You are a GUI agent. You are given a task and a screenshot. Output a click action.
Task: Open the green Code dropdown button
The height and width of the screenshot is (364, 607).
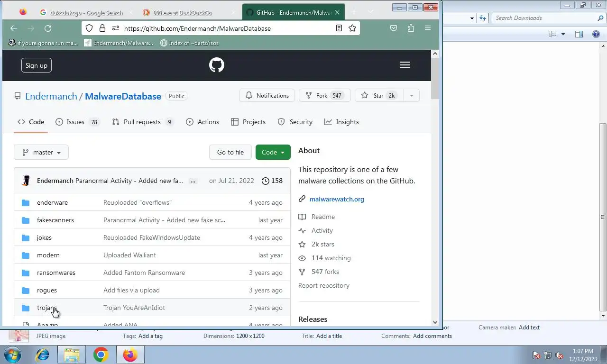click(273, 152)
